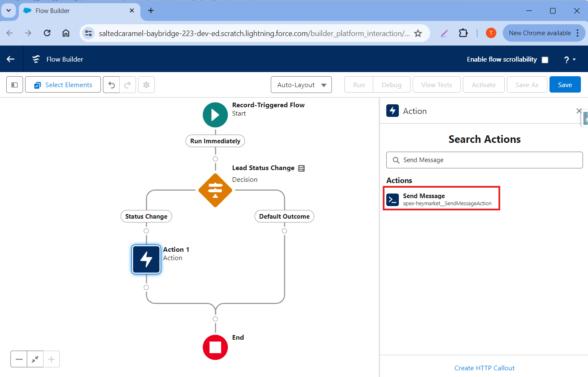588x377 pixels.
Task: Save the flow
Action: tap(565, 85)
